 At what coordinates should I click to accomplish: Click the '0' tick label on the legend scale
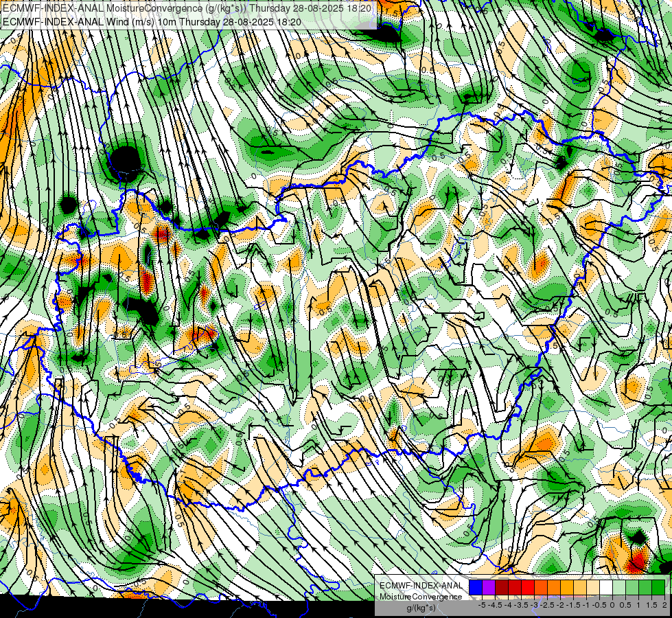[x=612, y=605]
